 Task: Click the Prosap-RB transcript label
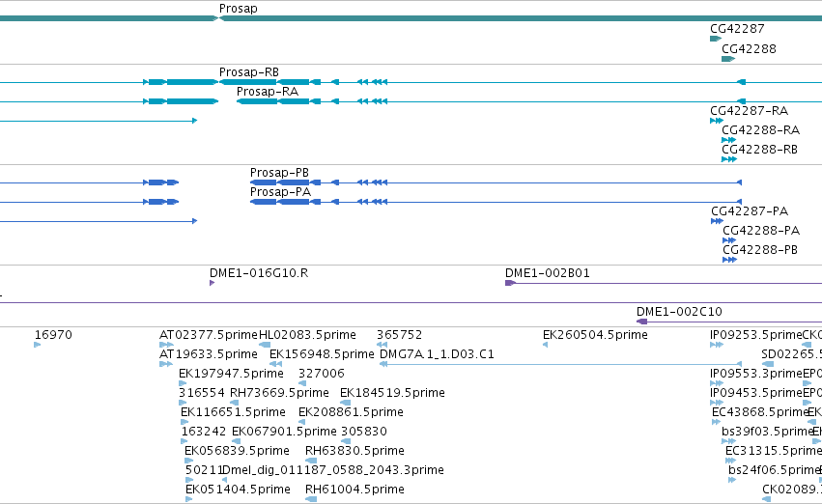(x=249, y=72)
